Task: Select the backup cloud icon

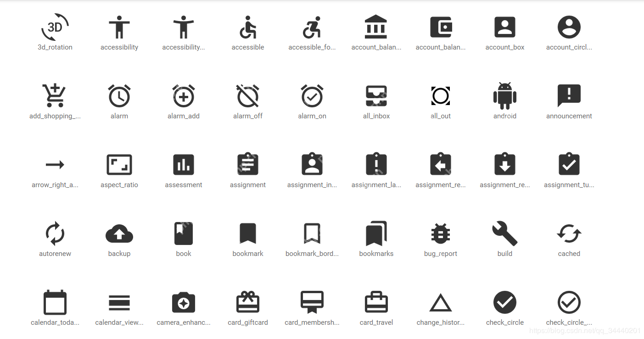Action: [119, 234]
